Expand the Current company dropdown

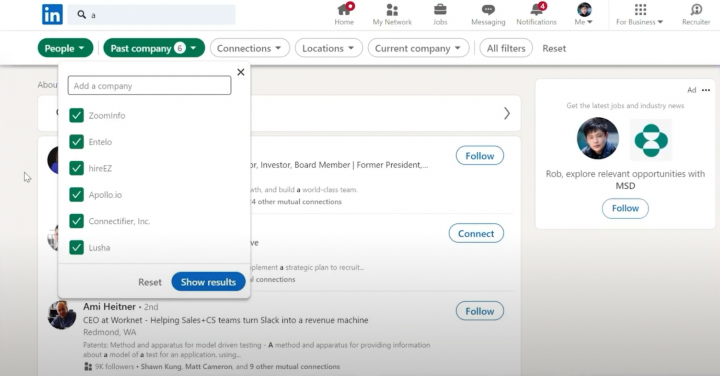click(x=418, y=48)
